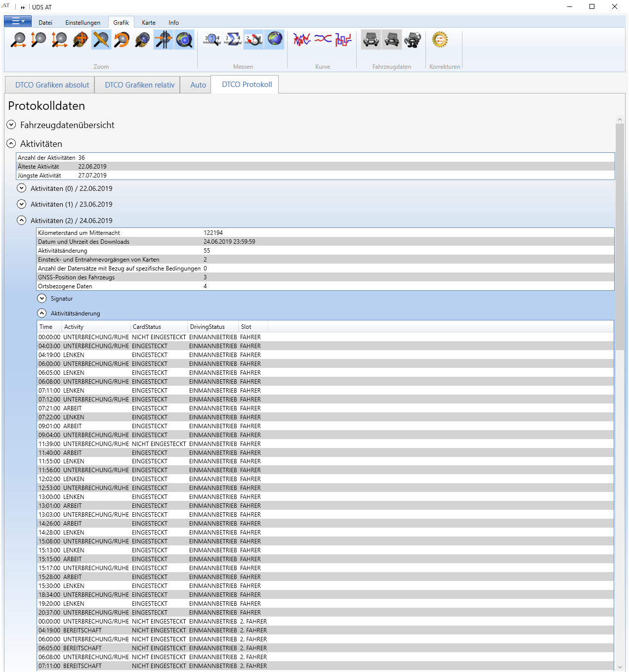Click the scrollbar down arrow
Image resolution: width=629 pixels, height=672 pixels.
pos(620,667)
